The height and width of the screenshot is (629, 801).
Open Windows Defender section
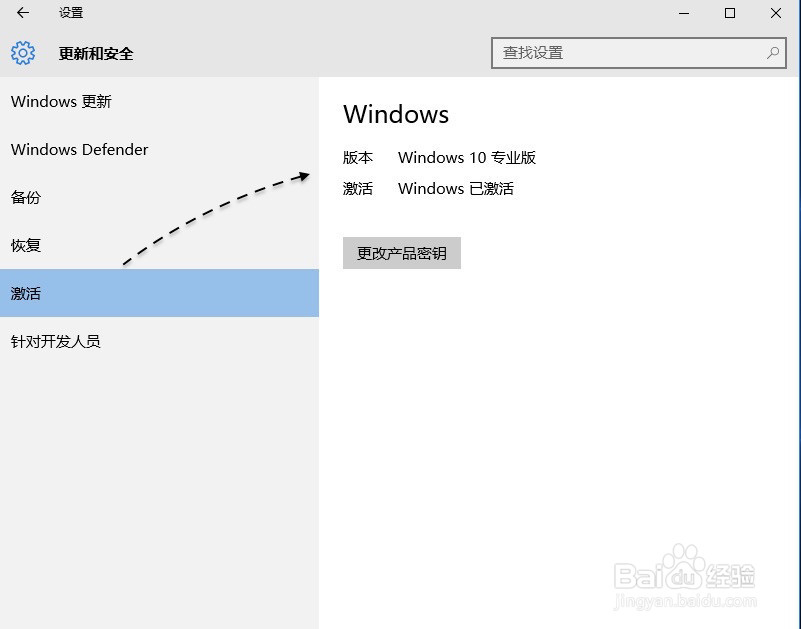click(159, 149)
